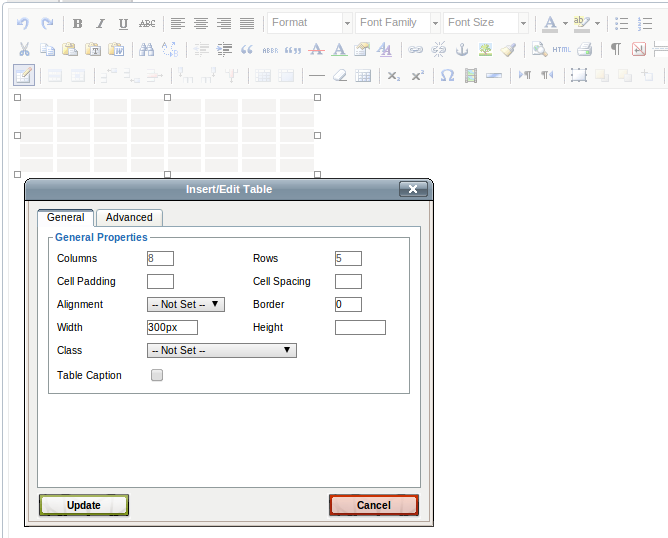Click the subscript icon
668x538 pixels.
pos(393,75)
